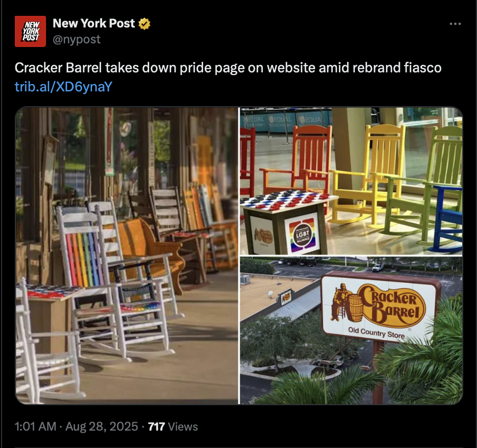Follow the trib.al/XD6ynaY link
477x448 pixels.
63,87
